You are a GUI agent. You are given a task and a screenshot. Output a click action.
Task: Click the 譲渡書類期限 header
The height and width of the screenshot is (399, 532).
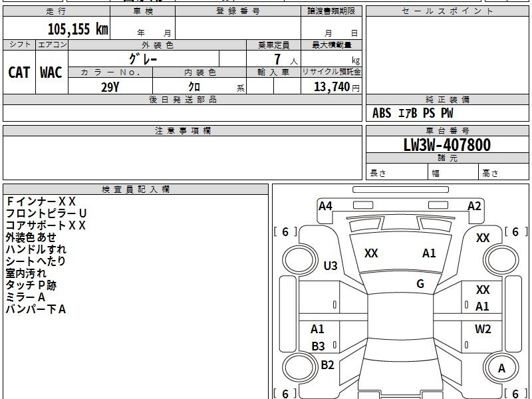click(x=331, y=11)
